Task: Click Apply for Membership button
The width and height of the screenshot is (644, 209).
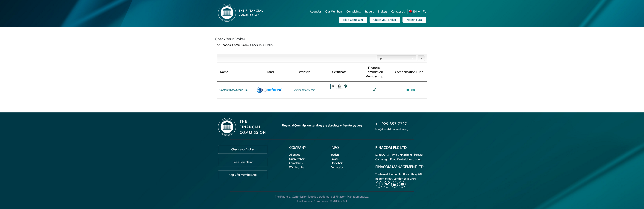Action: pos(242,175)
